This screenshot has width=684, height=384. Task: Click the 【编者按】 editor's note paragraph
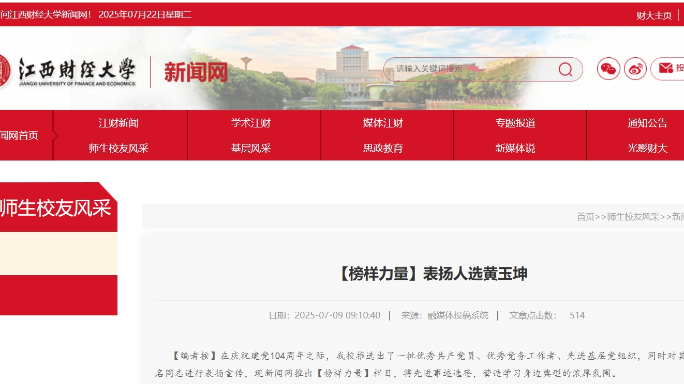coord(419,364)
